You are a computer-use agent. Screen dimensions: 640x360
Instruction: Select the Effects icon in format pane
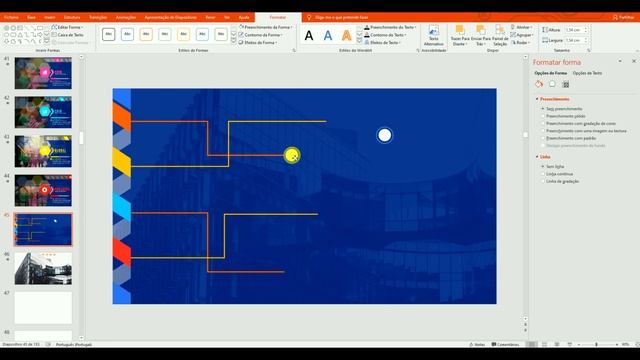click(x=552, y=84)
